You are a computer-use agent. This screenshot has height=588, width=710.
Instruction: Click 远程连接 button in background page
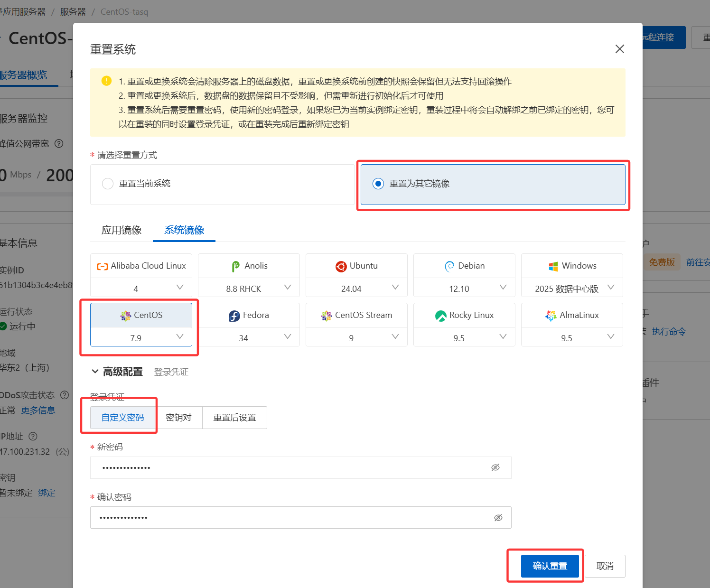pos(663,37)
